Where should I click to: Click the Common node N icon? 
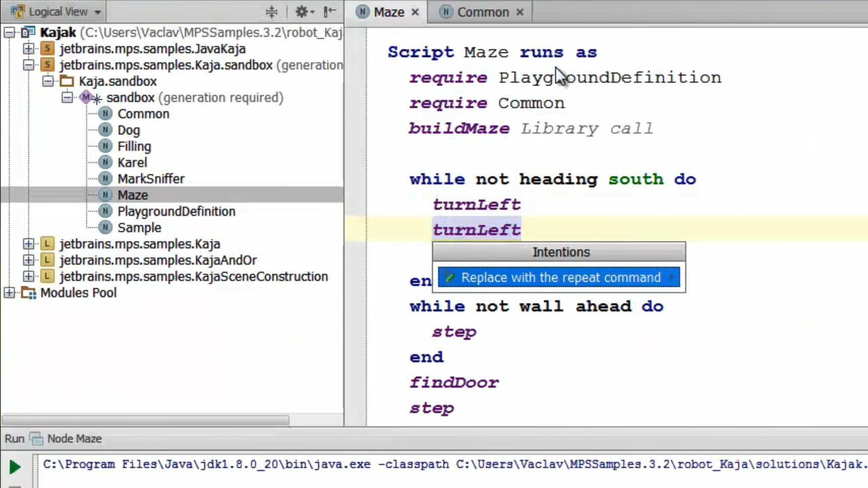[x=105, y=114]
